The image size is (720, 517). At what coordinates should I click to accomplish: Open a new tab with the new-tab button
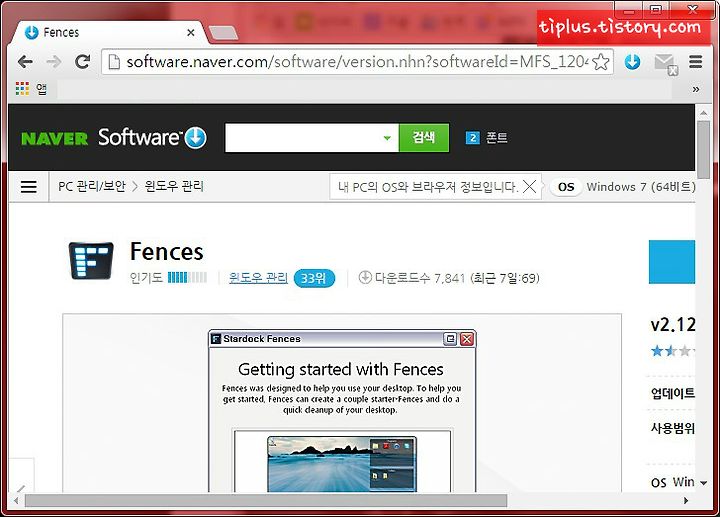click(x=223, y=33)
